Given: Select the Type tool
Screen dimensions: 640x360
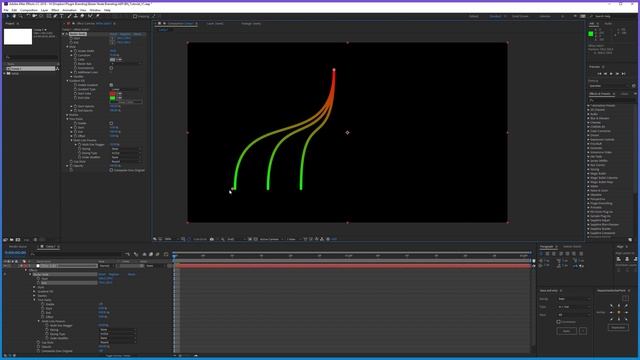Looking at the screenshot, I should point(62,16).
